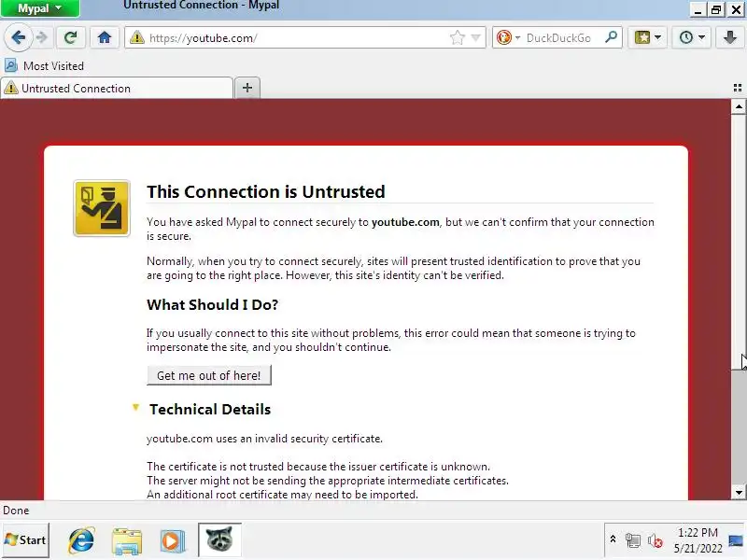Click the 'Done' status bar text
Screen dimensions: 747x560
(x=16, y=511)
